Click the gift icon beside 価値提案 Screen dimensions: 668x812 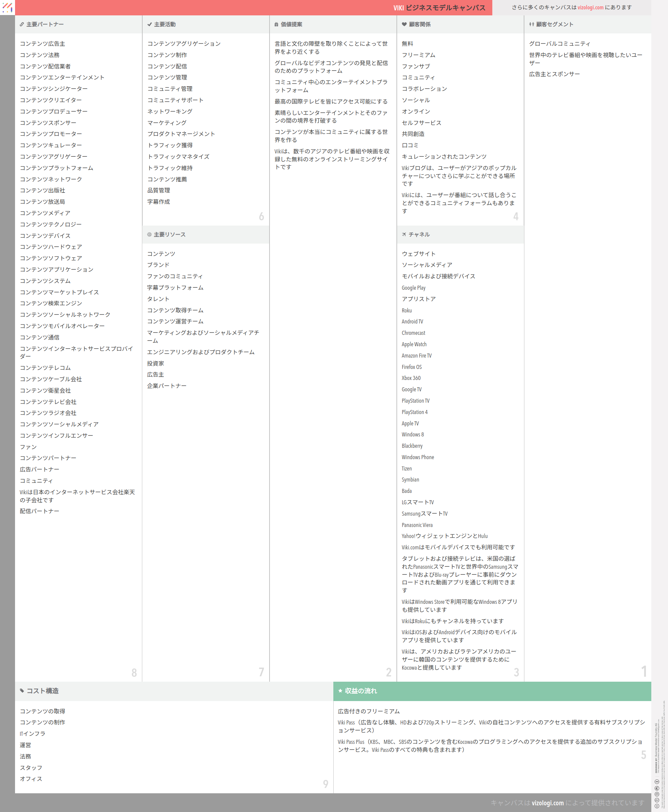pos(276,24)
